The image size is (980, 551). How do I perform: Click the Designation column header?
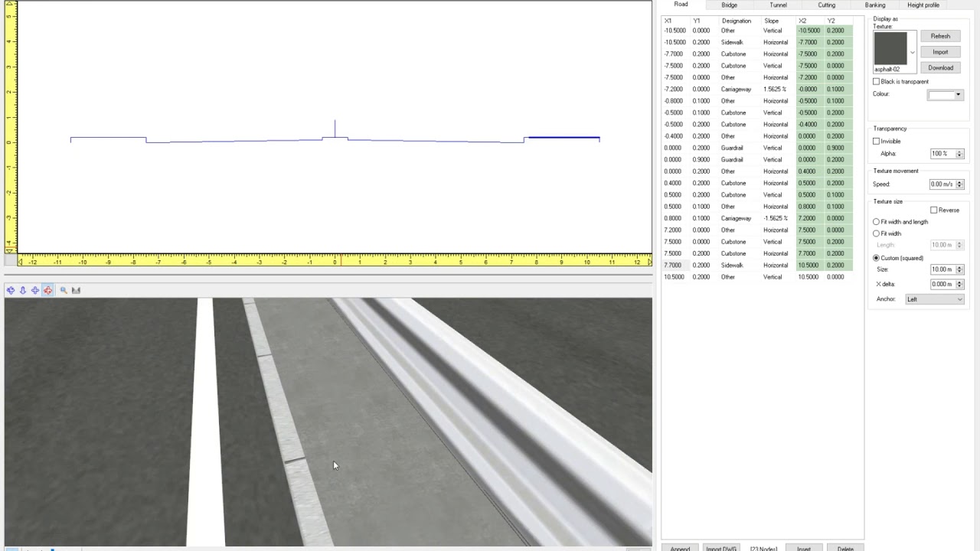[736, 21]
